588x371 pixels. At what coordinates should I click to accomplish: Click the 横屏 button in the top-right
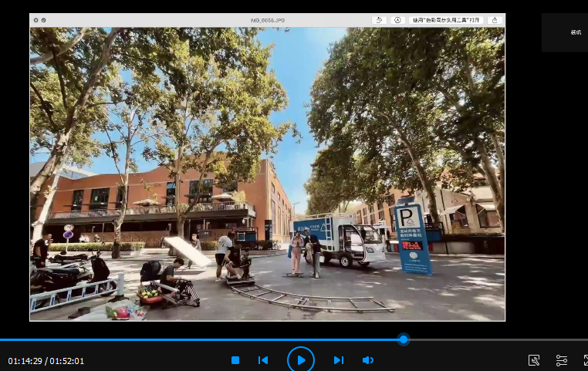click(x=576, y=32)
